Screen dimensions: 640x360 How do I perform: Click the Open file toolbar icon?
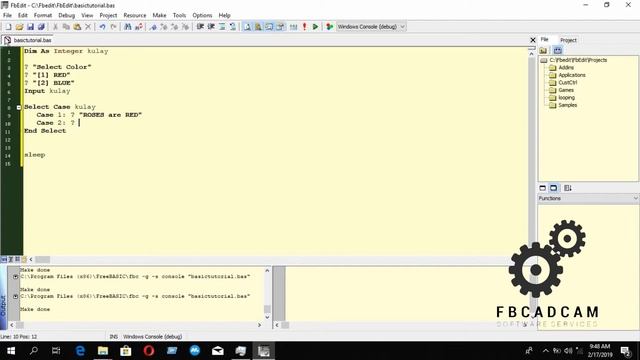(19, 27)
